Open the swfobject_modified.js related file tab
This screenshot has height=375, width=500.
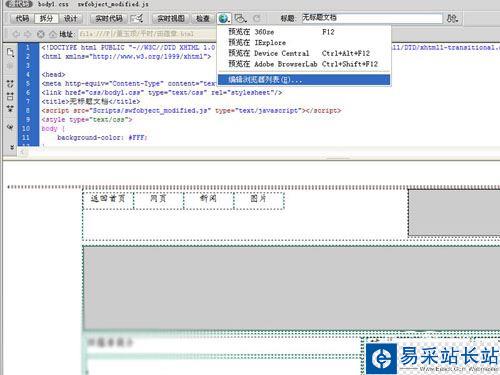coord(113,4)
